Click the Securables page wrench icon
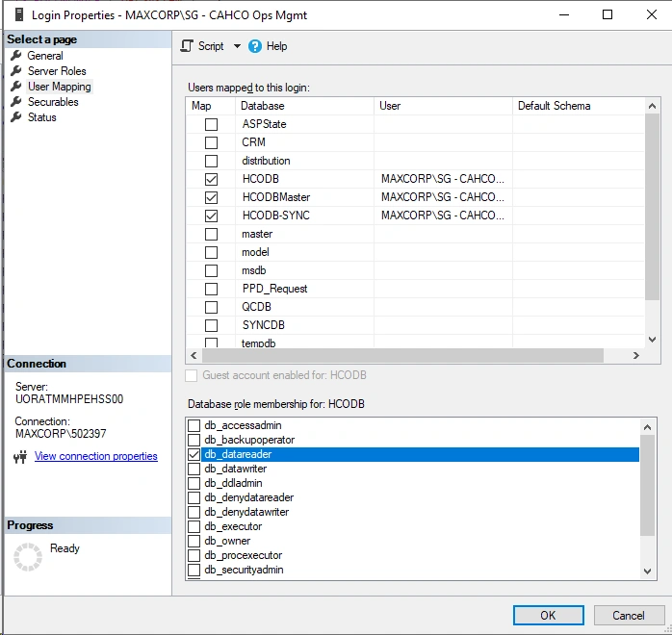 [16, 102]
